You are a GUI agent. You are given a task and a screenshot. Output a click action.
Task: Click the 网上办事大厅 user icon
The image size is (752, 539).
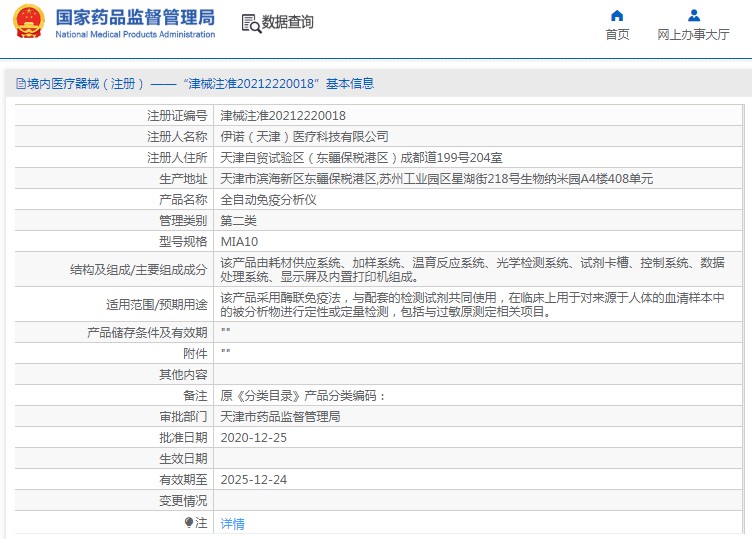pyautogui.click(x=693, y=15)
